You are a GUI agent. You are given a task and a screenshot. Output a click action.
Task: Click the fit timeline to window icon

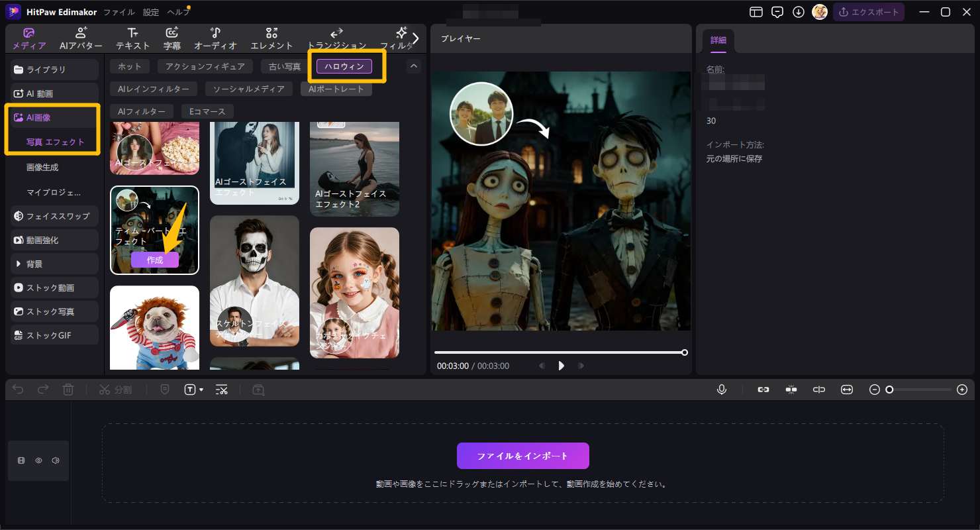coord(847,390)
